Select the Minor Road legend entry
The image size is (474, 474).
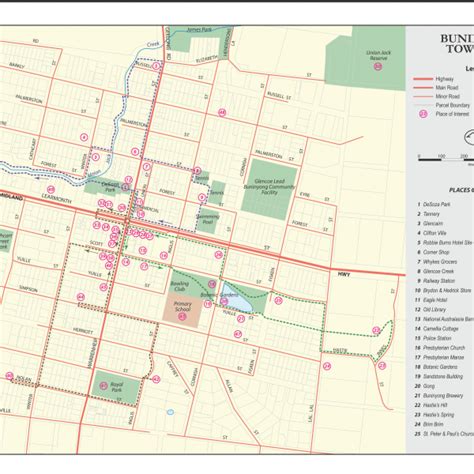coord(436,96)
